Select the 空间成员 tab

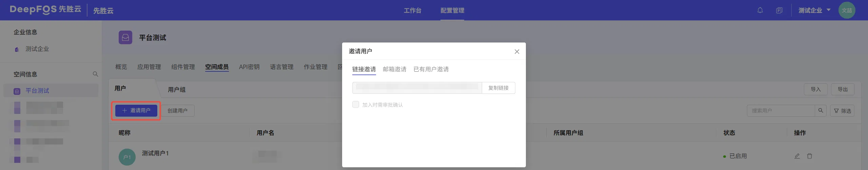tap(217, 67)
